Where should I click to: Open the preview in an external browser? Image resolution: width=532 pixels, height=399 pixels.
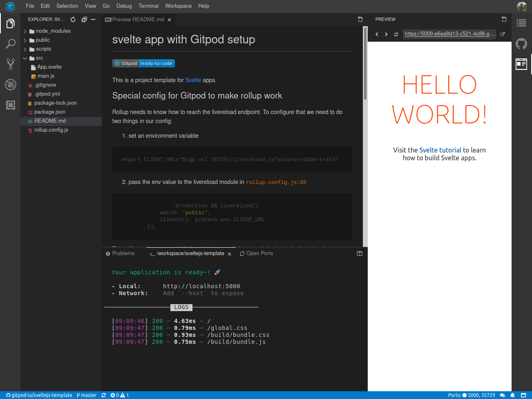[502, 34]
